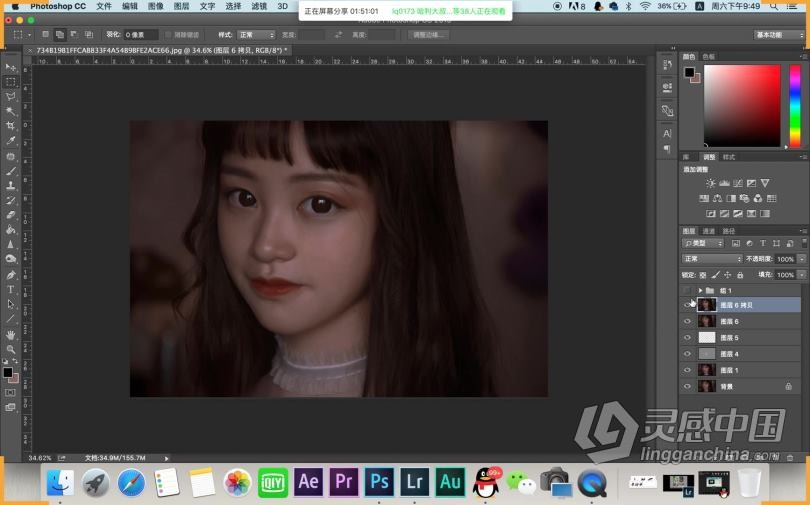Open the layer filter type dropdown
810x505 pixels.
(703, 243)
